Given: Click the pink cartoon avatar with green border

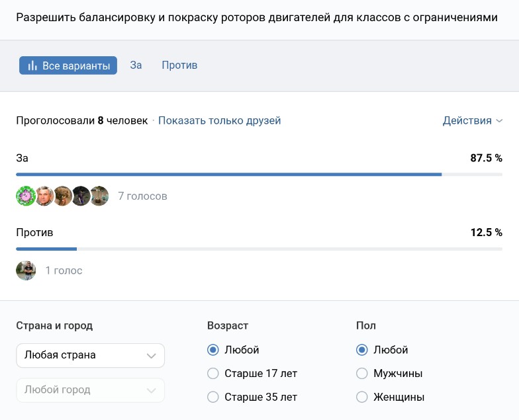Looking at the screenshot, I should click(x=25, y=196).
